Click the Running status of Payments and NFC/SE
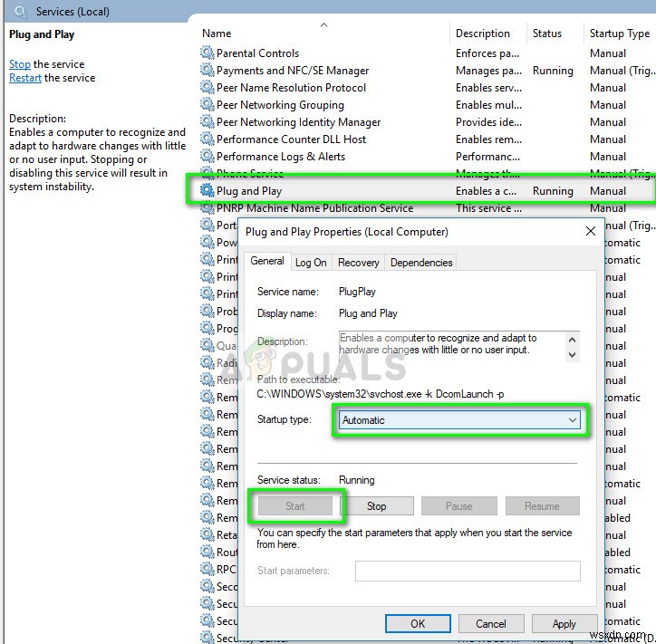Image resolution: width=656 pixels, height=644 pixels. (553, 71)
